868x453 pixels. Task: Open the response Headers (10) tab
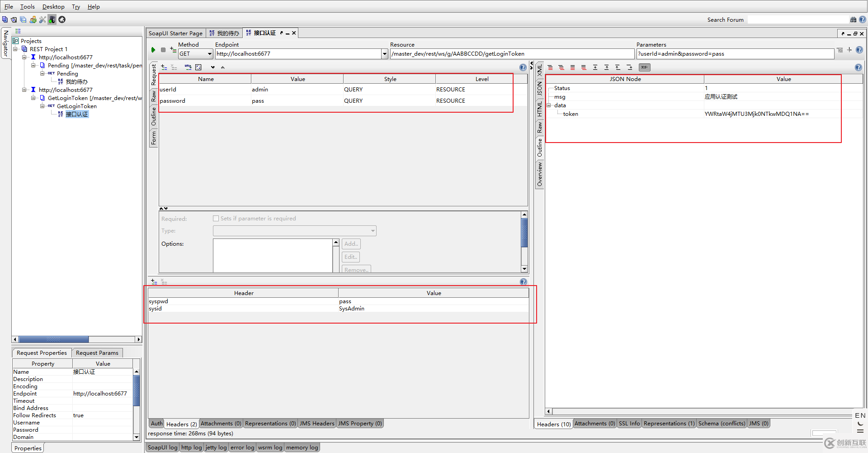[x=554, y=424]
